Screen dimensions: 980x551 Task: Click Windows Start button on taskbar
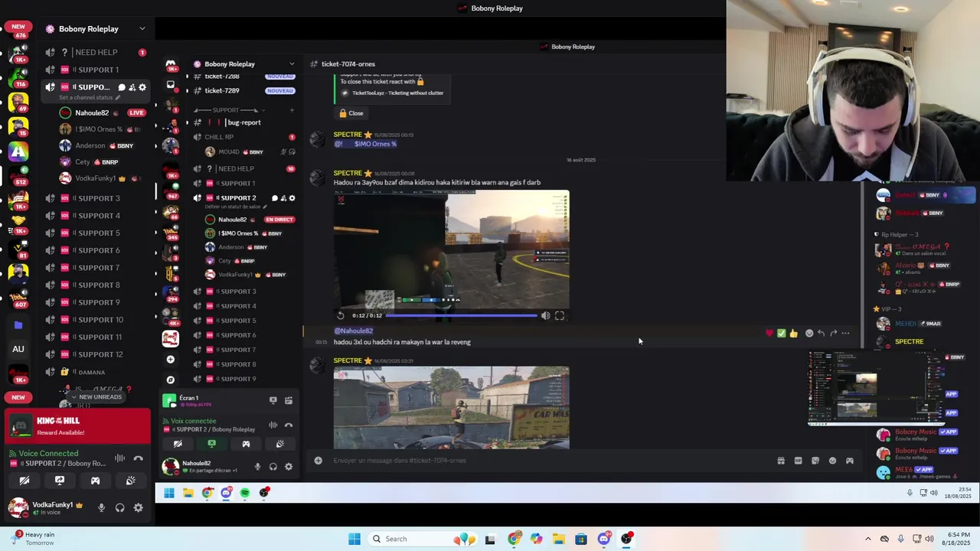[x=354, y=539]
